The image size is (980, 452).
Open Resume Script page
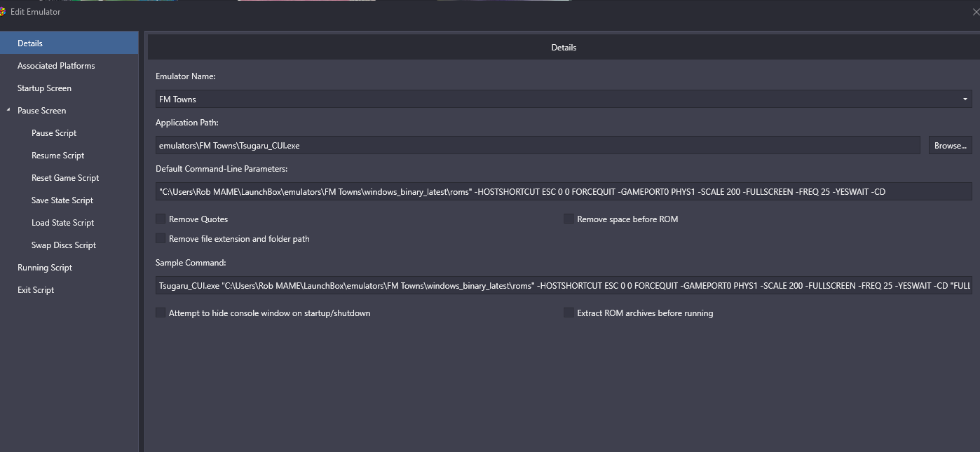(x=57, y=155)
